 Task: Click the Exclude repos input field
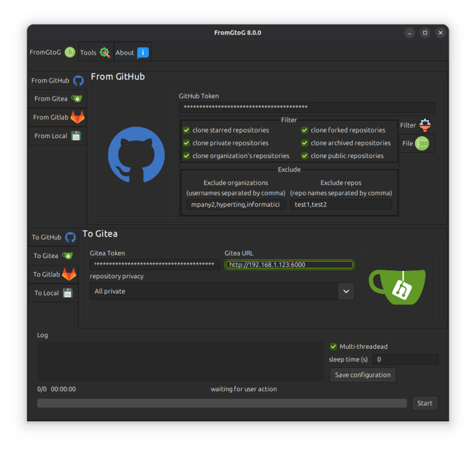click(341, 204)
